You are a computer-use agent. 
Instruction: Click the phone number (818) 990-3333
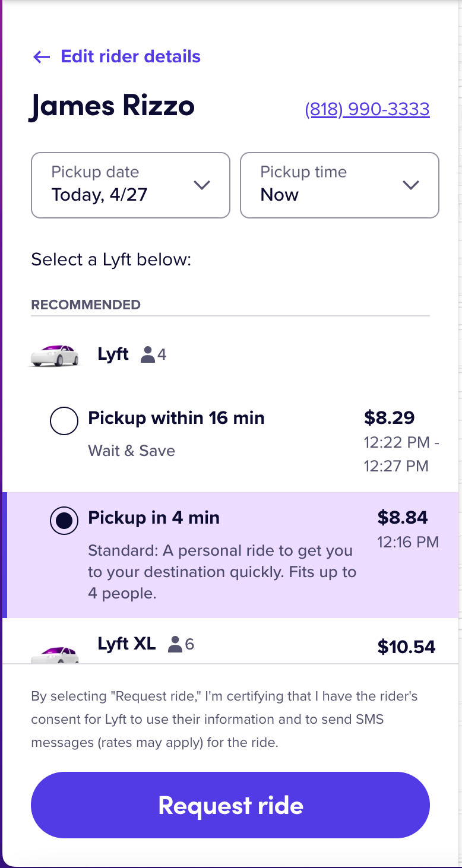tap(367, 109)
